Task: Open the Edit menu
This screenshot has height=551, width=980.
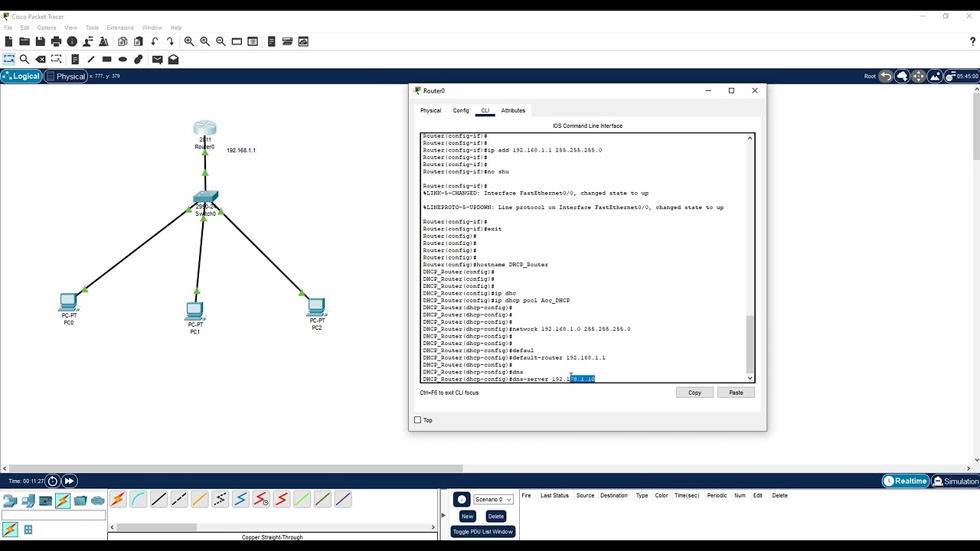Action: point(25,28)
